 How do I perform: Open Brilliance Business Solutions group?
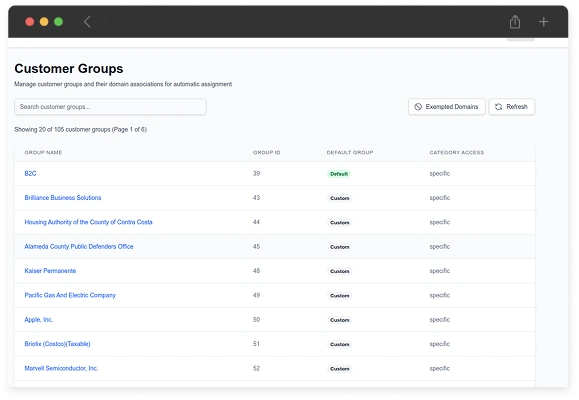(x=63, y=198)
